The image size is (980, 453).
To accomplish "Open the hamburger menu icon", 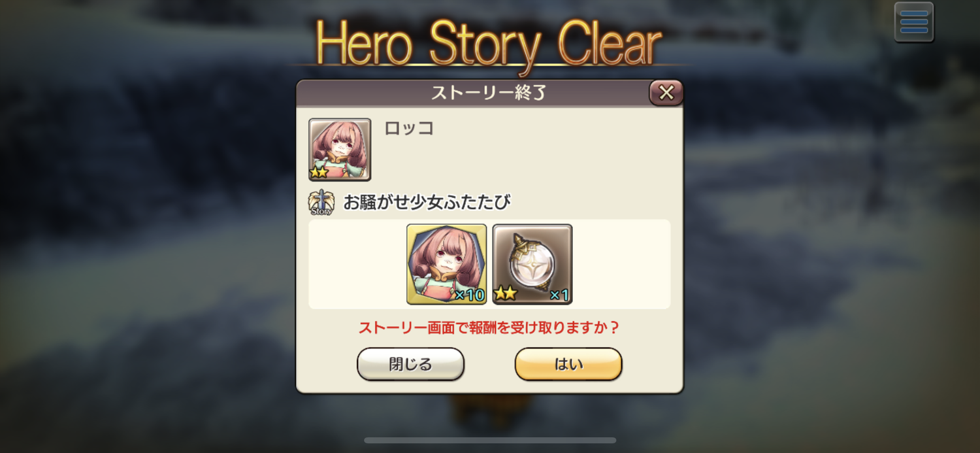I will coord(913,22).
